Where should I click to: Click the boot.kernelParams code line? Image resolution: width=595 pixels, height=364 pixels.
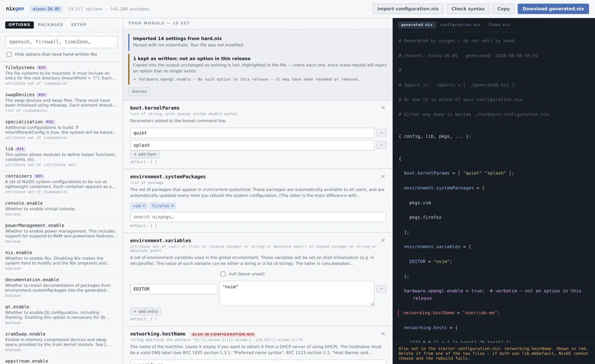point(459,173)
